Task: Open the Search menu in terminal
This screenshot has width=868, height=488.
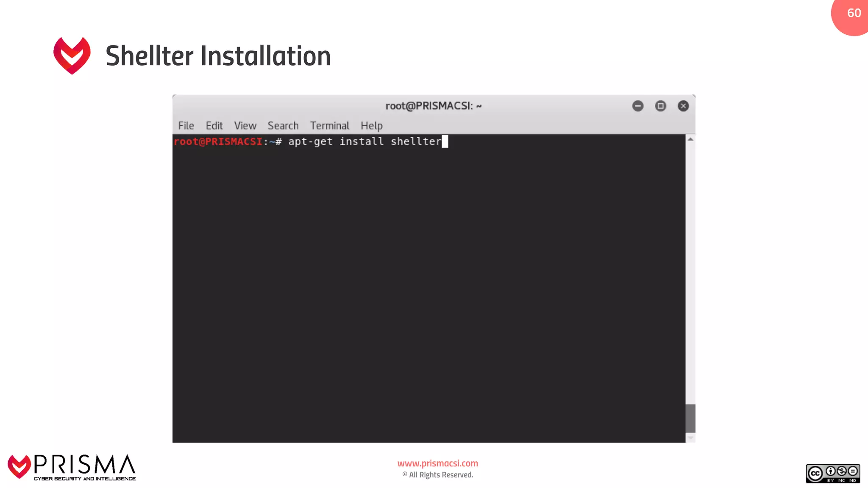Action: click(x=283, y=126)
